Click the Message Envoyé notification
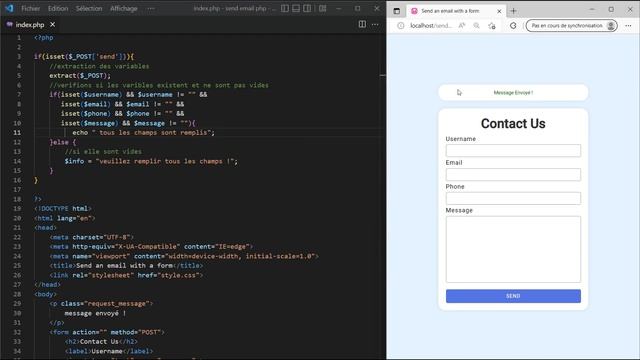This screenshot has width=640, height=360. [x=513, y=93]
